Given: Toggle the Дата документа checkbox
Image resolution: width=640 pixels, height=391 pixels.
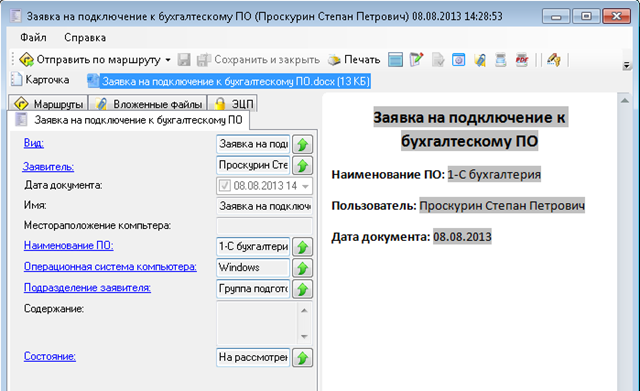Looking at the screenshot, I should click(x=224, y=186).
